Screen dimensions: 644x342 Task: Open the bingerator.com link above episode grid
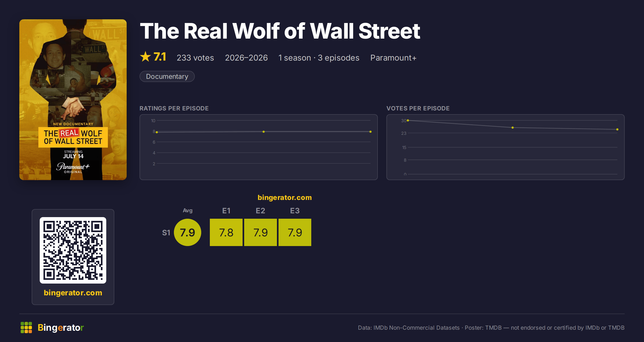284,198
